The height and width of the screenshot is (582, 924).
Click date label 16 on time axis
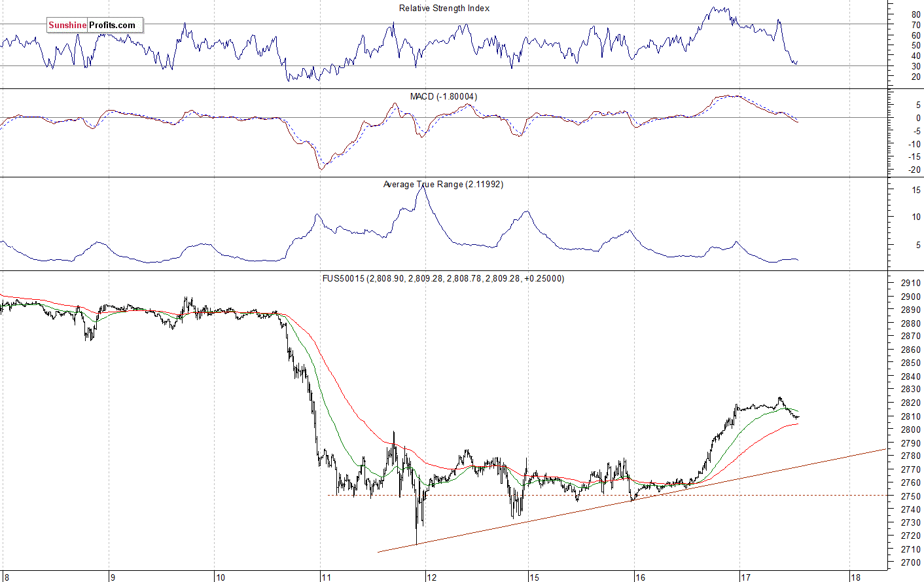coord(640,577)
